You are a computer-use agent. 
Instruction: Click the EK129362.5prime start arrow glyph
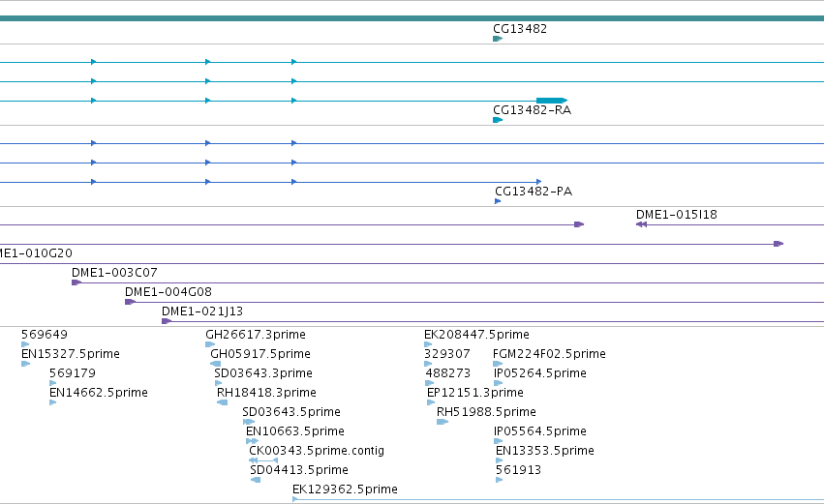pyautogui.click(x=295, y=500)
